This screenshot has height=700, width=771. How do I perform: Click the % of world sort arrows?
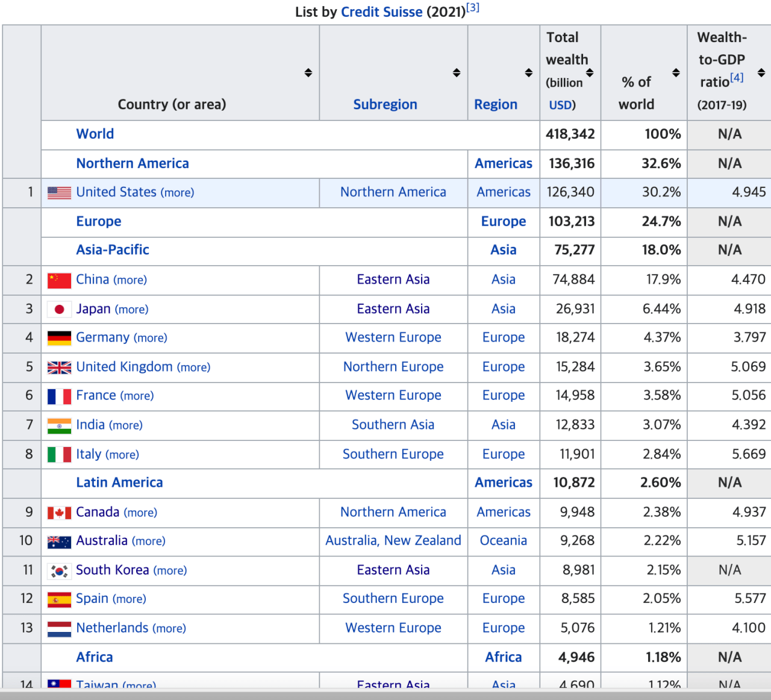(x=676, y=73)
